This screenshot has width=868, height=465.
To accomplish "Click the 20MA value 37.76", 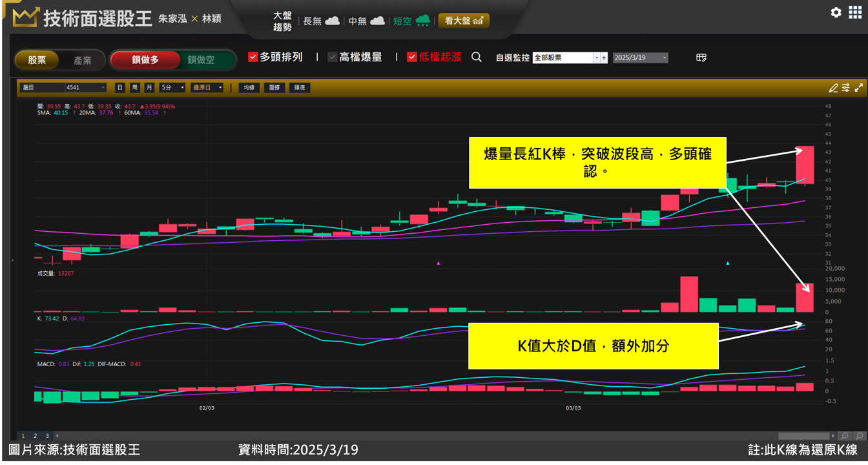I will (x=105, y=112).
